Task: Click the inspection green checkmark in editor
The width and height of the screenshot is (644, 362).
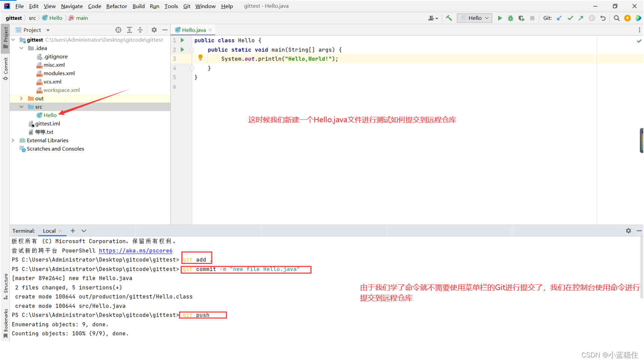Action: [x=639, y=41]
